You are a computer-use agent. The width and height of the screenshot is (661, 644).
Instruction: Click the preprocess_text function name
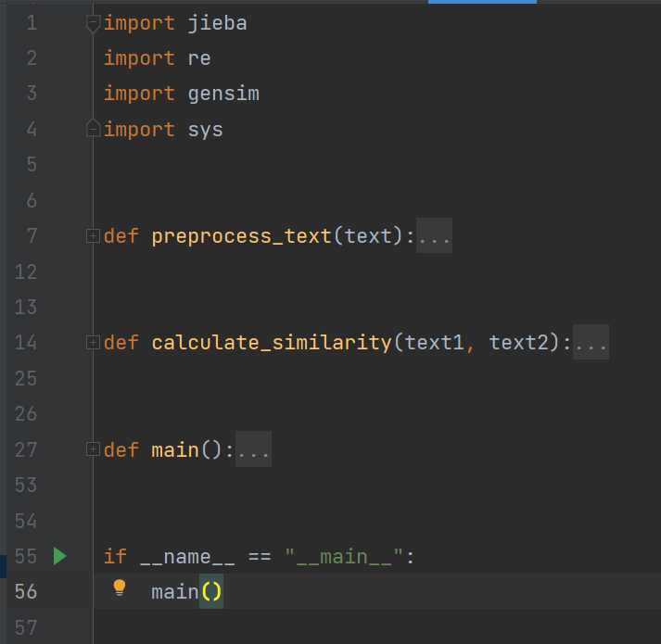tap(241, 236)
